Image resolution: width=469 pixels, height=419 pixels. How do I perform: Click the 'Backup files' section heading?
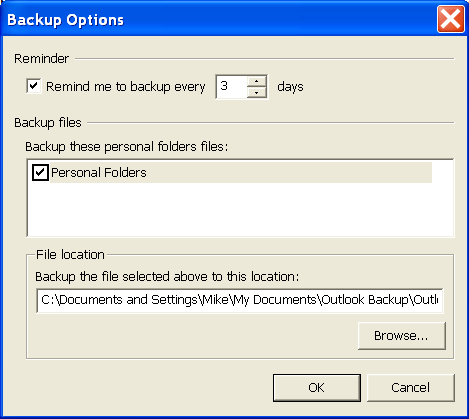(48, 123)
